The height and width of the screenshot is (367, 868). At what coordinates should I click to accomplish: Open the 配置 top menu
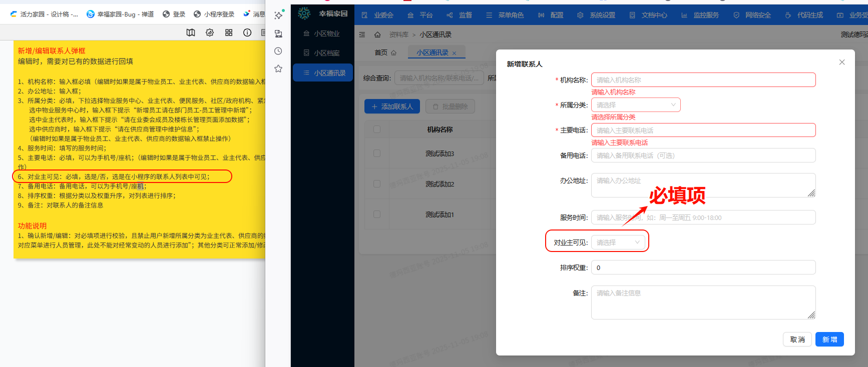(551, 15)
